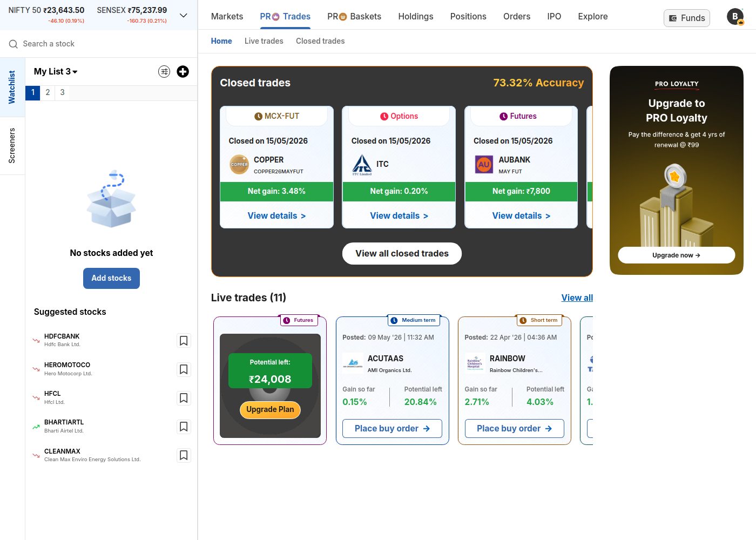This screenshot has height=540, width=756.
Task: Open the profile avatar icon
Action: click(x=735, y=17)
